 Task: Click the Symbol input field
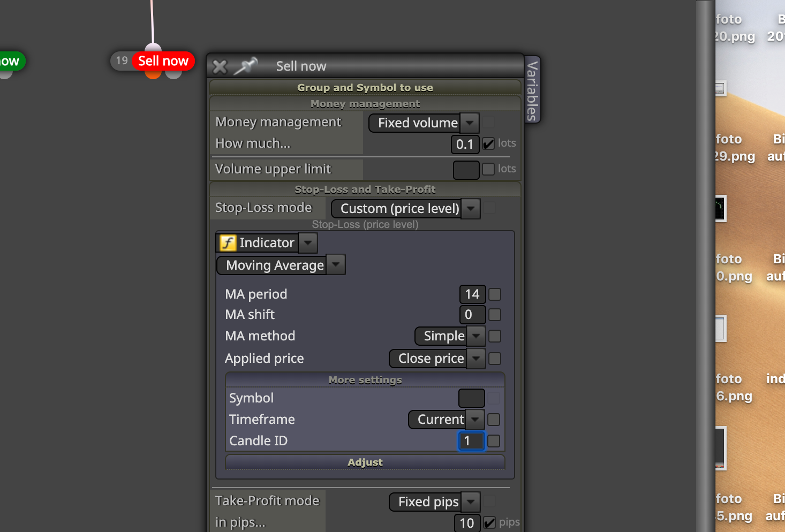click(x=471, y=398)
